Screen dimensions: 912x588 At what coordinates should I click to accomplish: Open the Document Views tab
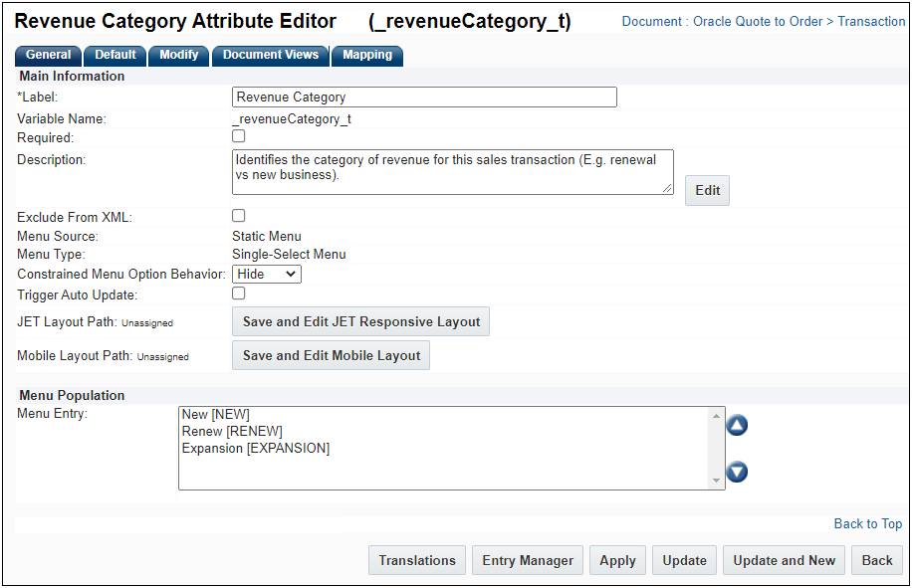point(270,56)
